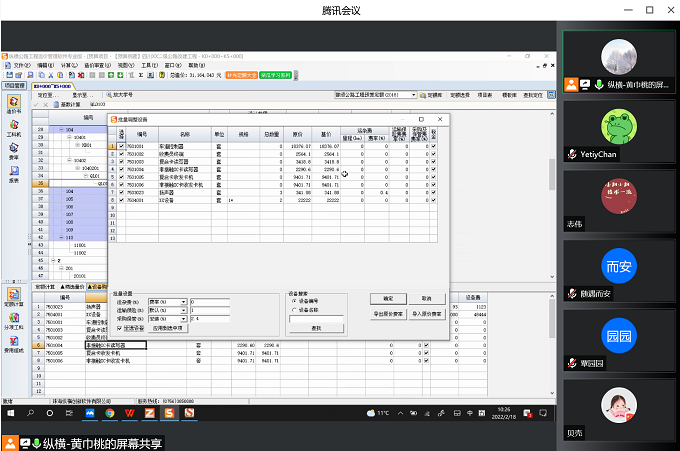Open the 文件 menu
The image size is (680, 451).
[22, 65]
